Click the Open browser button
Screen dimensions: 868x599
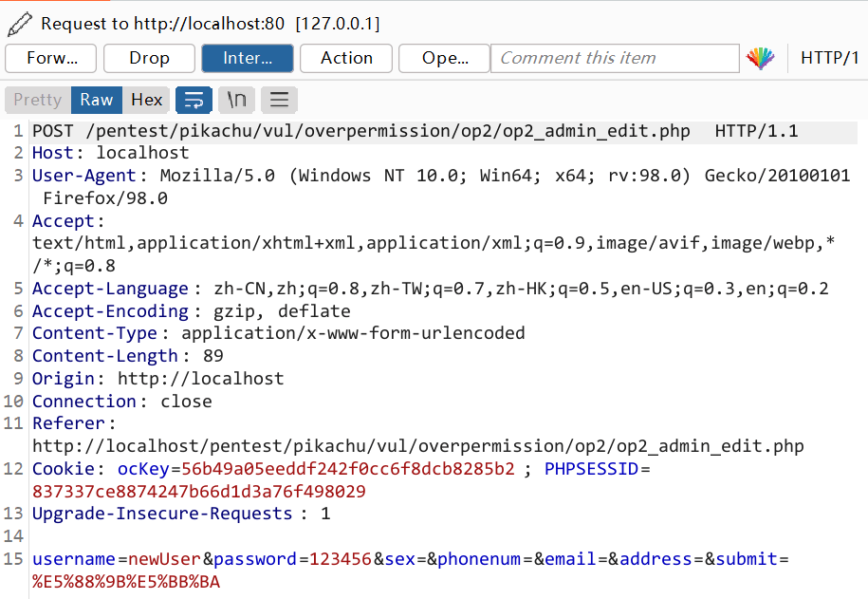(x=445, y=58)
